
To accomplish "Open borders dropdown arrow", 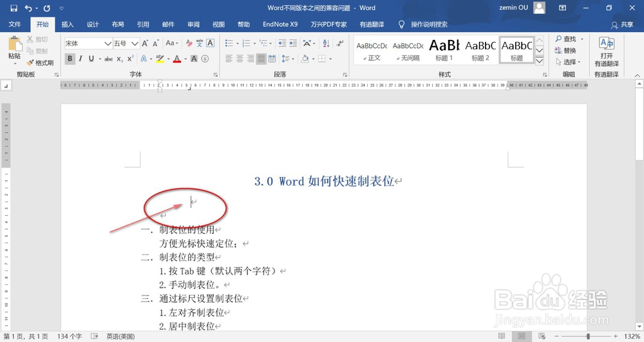I will [x=330, y=59].
